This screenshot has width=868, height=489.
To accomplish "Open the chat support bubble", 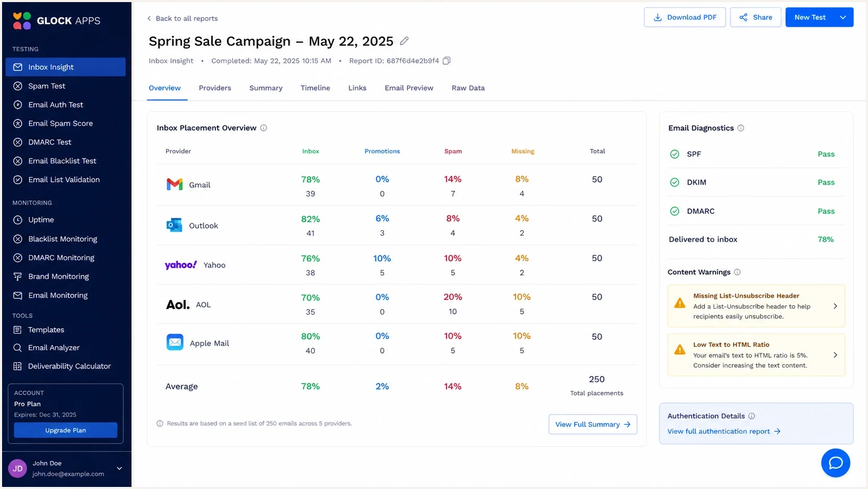I will click(x=835, y=462).
